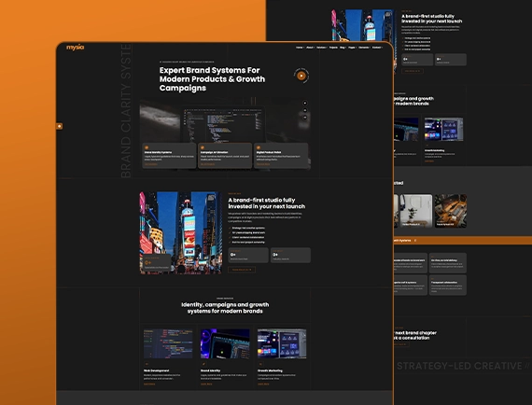Click the stat badge overlaid on the city photo
The image size is (532, 405).
157,263
